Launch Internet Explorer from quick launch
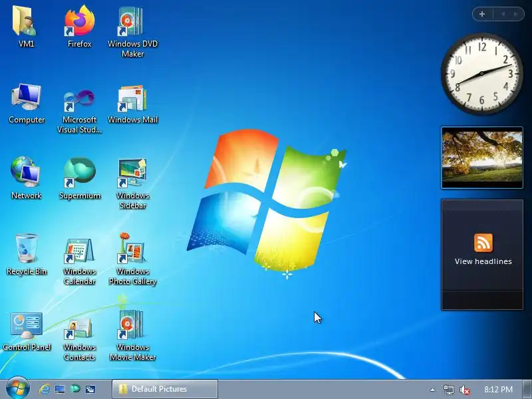The image size is (532, 399). pyautogui.click(x=45, y=389)
